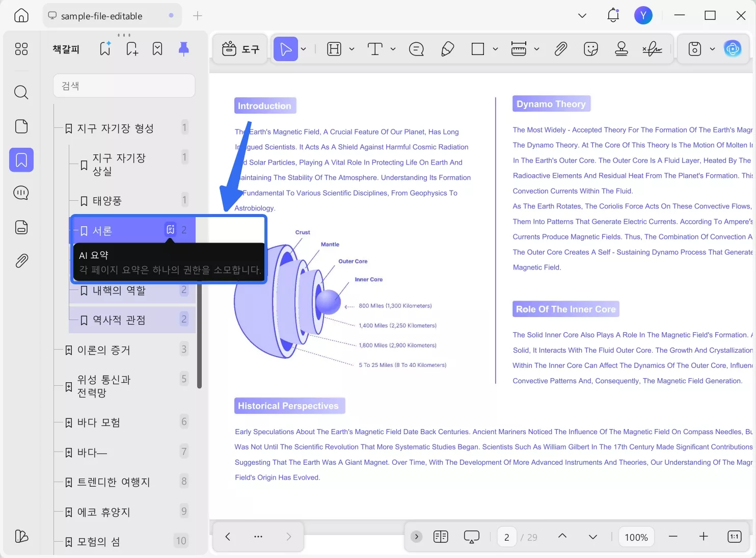
Task: Open the search panel in left sidebar
Action: pos(21,92)
